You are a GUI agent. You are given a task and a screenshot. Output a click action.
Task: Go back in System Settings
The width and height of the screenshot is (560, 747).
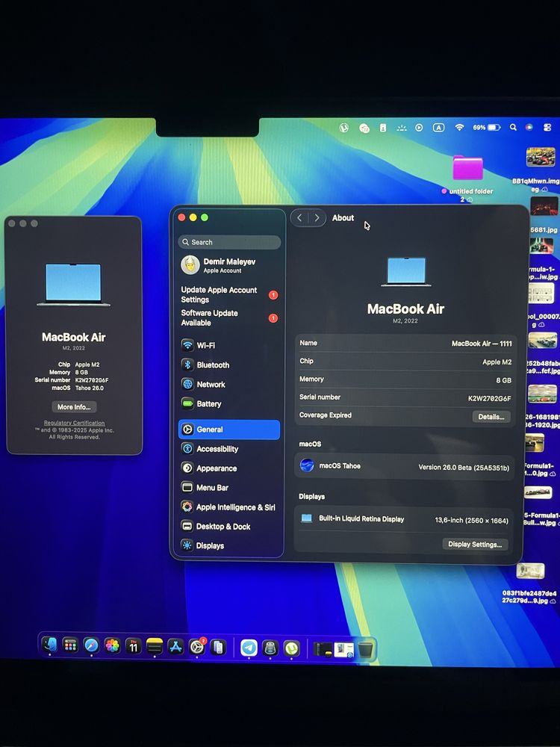[299, 217]
